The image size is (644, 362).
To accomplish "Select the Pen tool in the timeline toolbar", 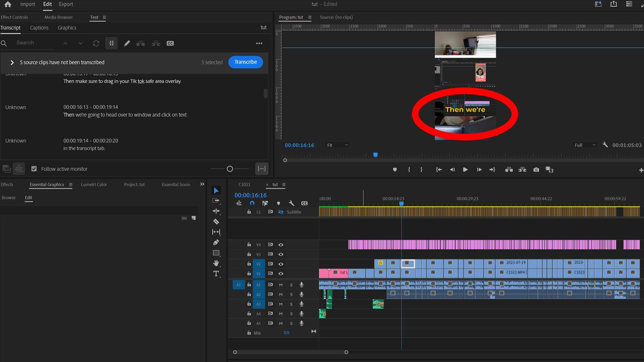I will point(216,242).
